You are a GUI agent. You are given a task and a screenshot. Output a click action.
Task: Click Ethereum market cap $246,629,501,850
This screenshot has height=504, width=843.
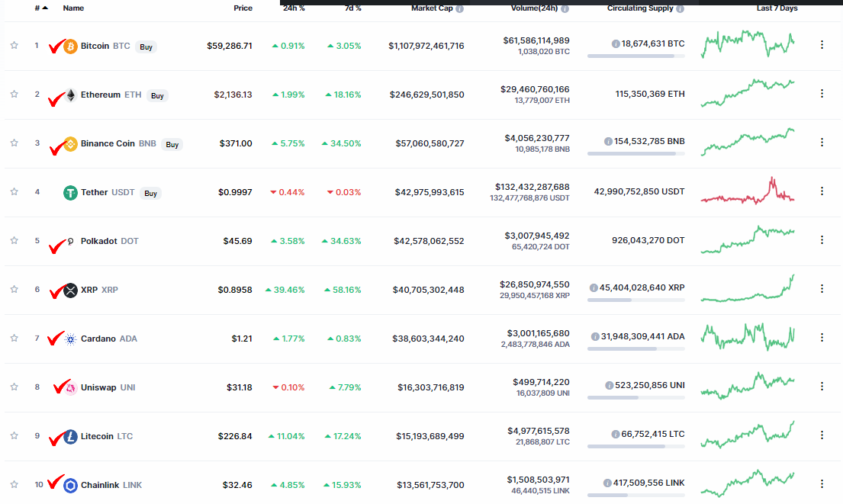coord(427,95)
